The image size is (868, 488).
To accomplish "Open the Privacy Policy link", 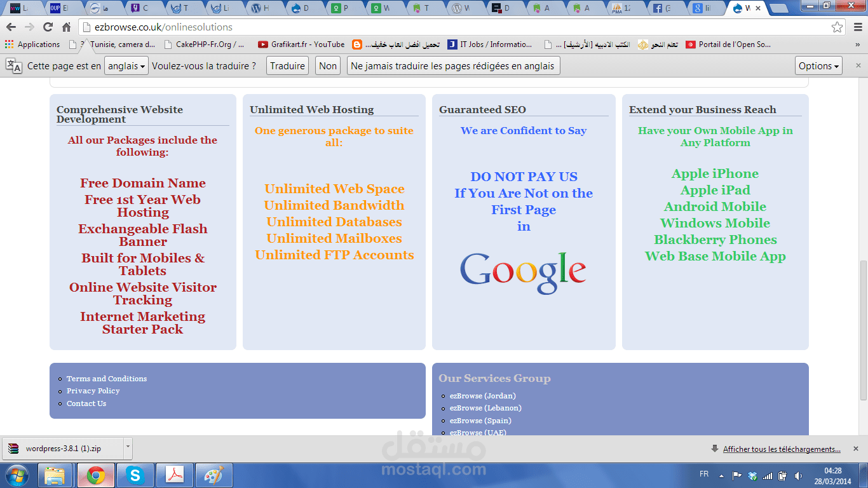I will tap(93, 391).
